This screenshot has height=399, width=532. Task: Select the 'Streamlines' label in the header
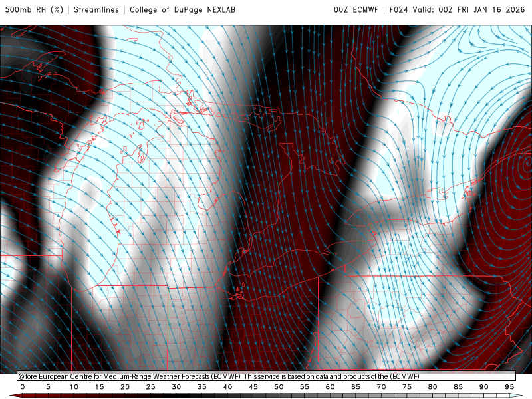(x=96, y=9)
